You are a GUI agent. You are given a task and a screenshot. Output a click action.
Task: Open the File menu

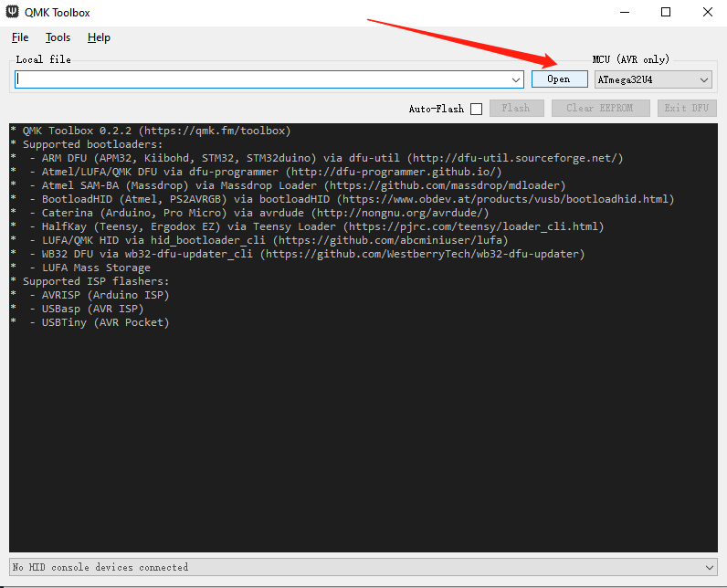[20, 37]
